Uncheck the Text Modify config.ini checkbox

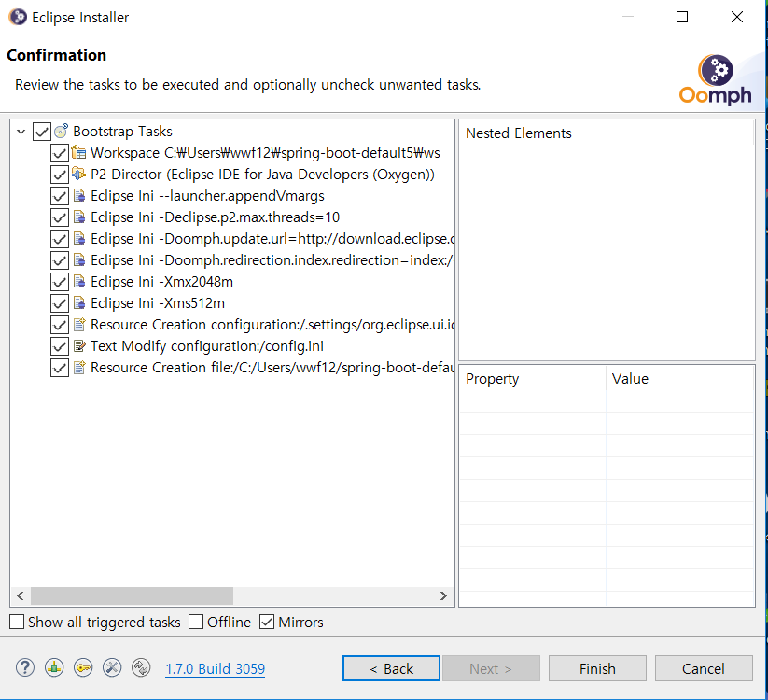tap(60, 346)
